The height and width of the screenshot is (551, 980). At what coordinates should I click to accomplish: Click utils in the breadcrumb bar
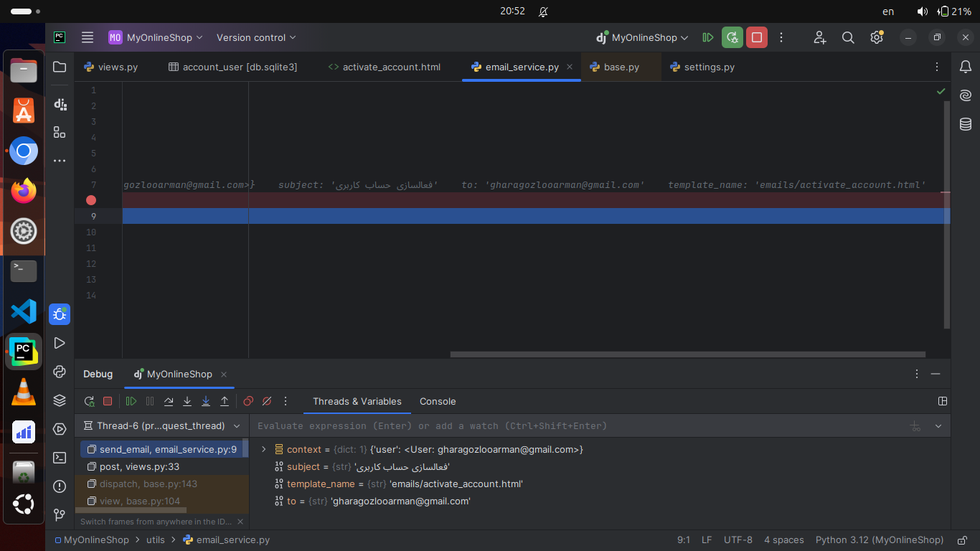156,540
